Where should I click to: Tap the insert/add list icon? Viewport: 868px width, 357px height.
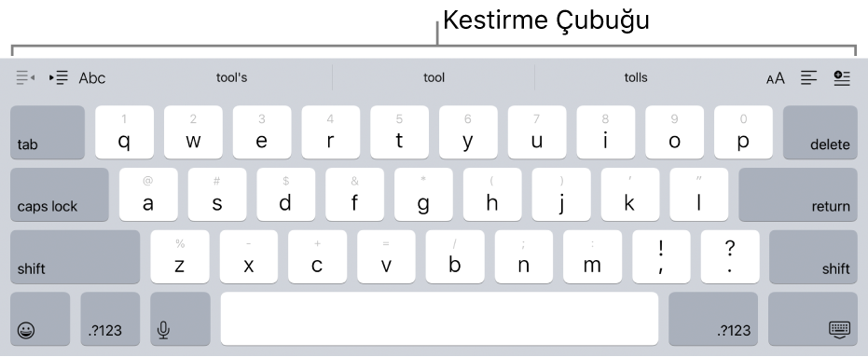click(841, 77)
